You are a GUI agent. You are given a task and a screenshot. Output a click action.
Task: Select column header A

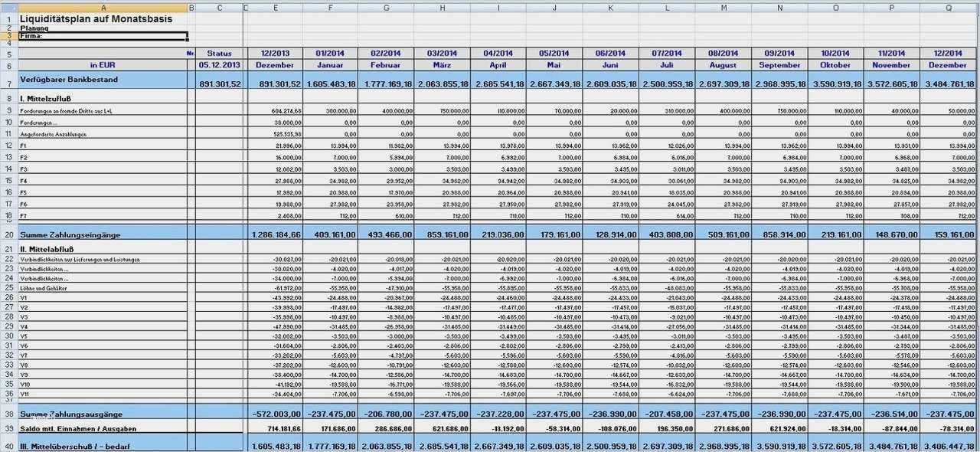[x=103, y=8]
